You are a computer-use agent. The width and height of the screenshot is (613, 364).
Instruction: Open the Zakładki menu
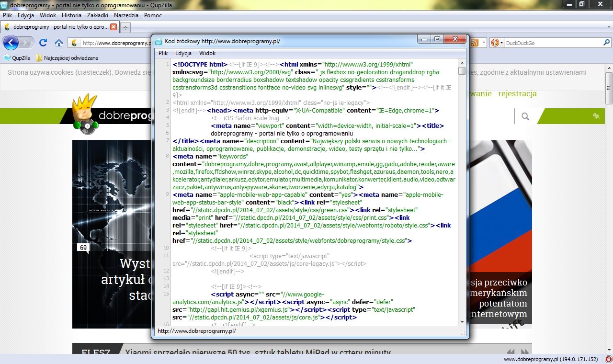click(98, 15)
